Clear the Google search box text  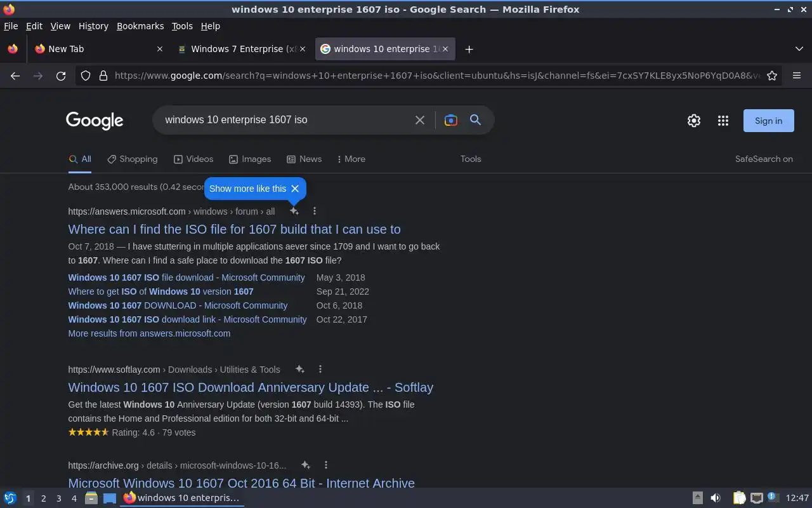[419, 120]
